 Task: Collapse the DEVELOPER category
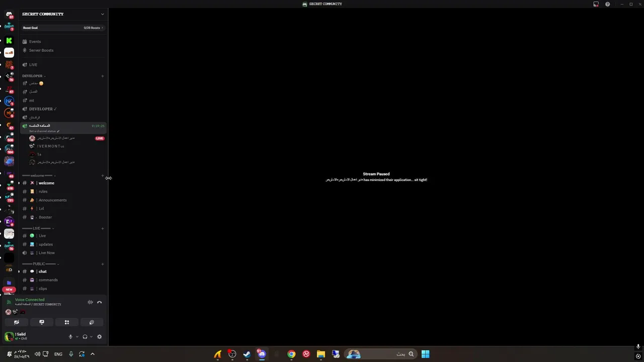click(x=33, y=76)
